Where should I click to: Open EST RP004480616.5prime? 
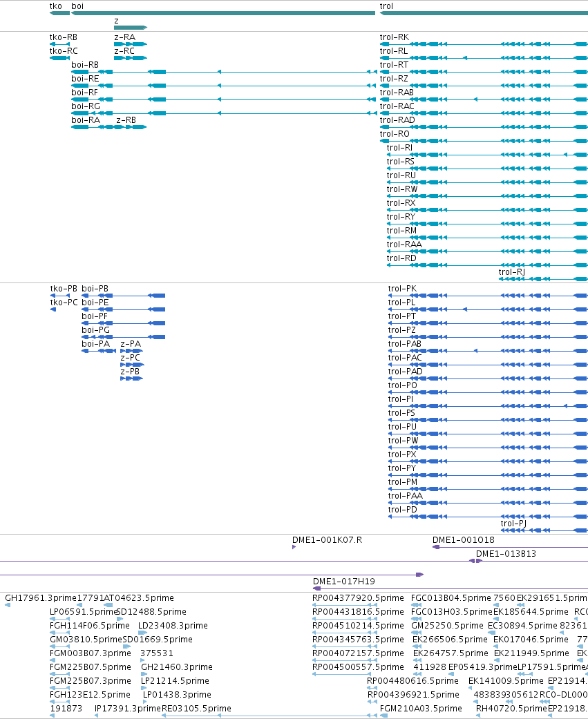point(412,681)
